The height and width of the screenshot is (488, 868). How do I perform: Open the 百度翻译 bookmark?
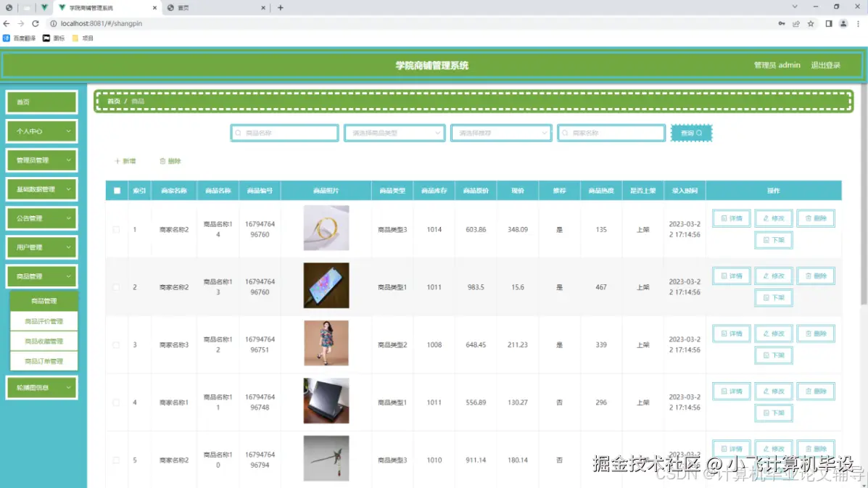(x=20, y=38)
